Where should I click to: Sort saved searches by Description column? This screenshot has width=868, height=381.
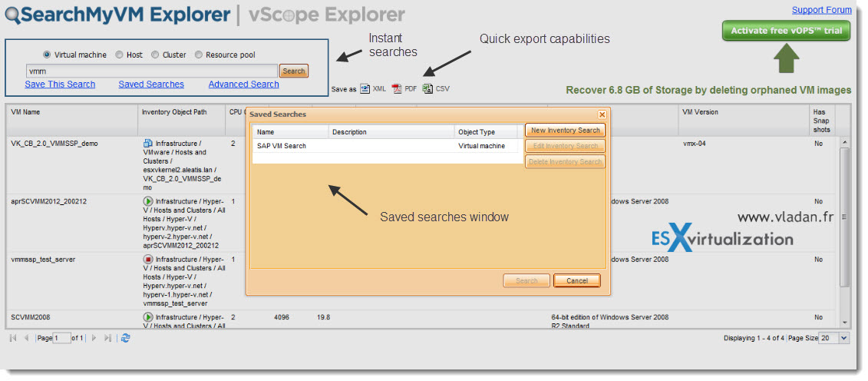pyautogui.click(x=392, y=132)
